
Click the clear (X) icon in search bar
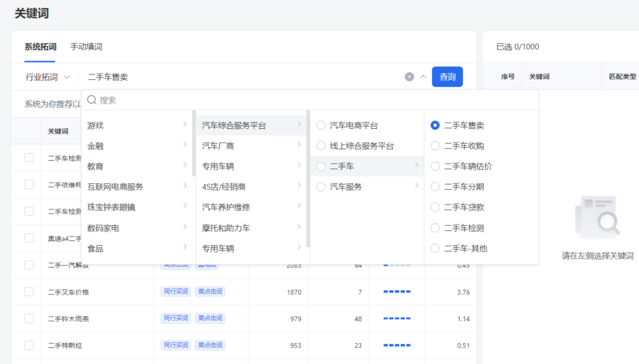coord(409,76)
